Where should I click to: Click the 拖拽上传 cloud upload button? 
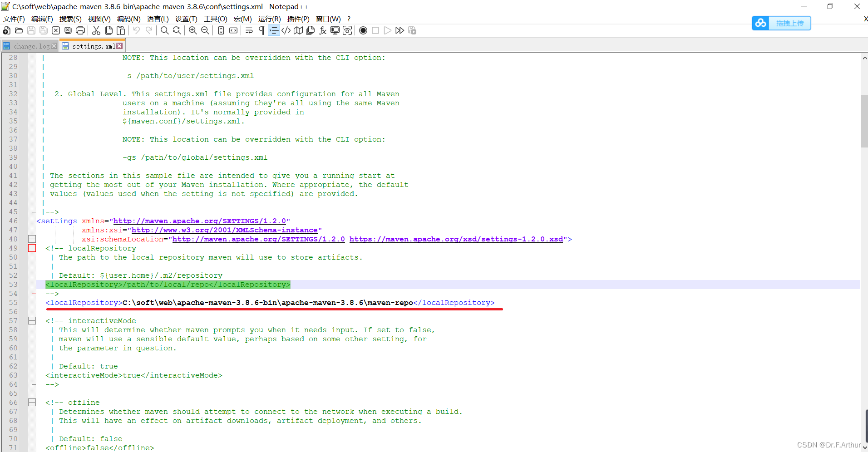point(781,23)
